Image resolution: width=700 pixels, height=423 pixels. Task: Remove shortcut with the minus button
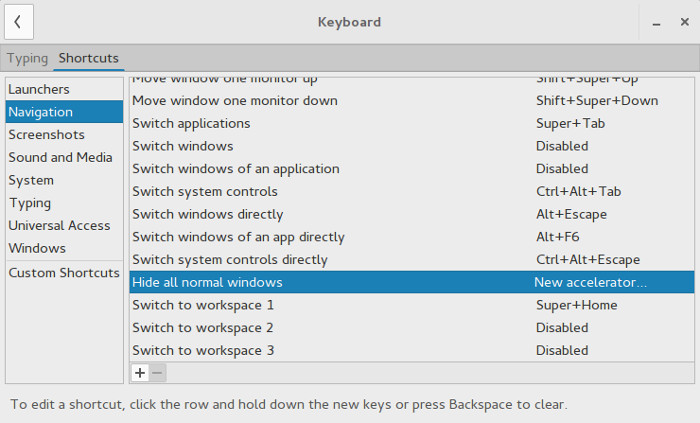pyautogui.click(x=157, y=373)
